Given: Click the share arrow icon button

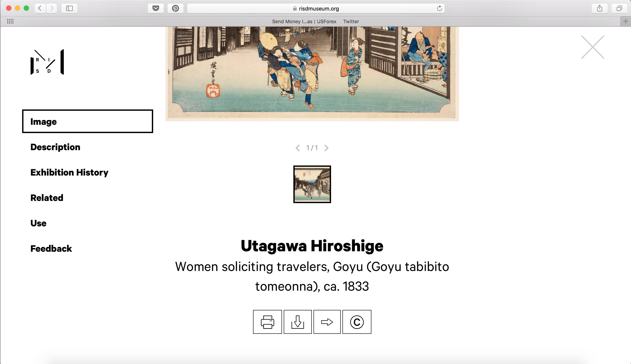Looking at the screenshot, I should pos(327,322).
